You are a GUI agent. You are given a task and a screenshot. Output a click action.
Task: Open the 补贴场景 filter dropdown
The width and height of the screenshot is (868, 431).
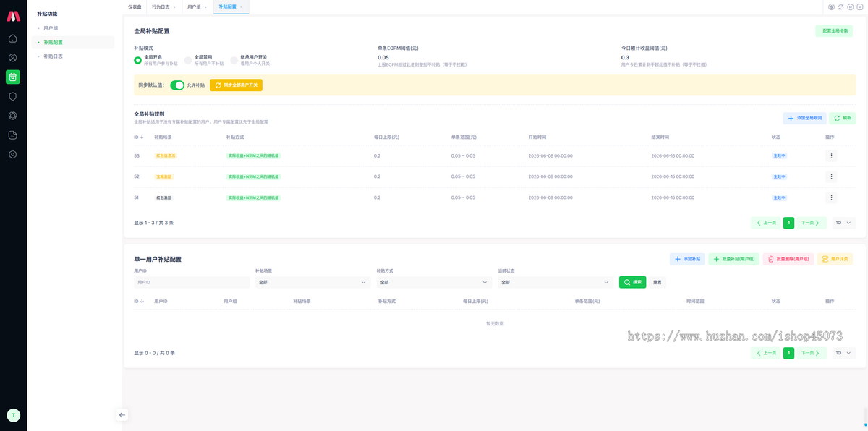click(x=313, y=282)
